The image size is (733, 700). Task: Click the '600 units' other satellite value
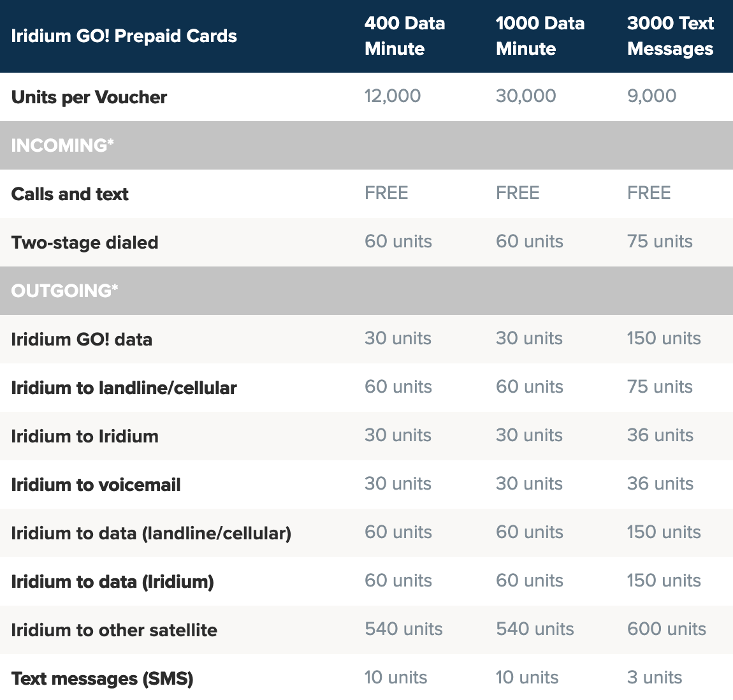point(667,629)
